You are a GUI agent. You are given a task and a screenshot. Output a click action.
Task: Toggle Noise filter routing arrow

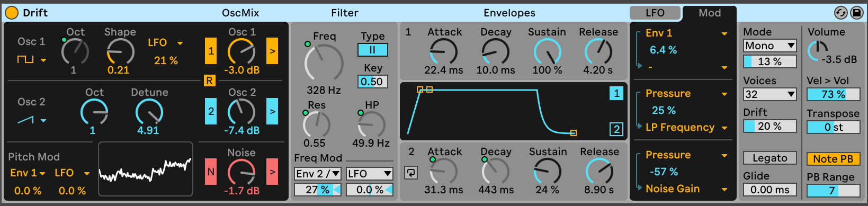(x=272, y=172)
